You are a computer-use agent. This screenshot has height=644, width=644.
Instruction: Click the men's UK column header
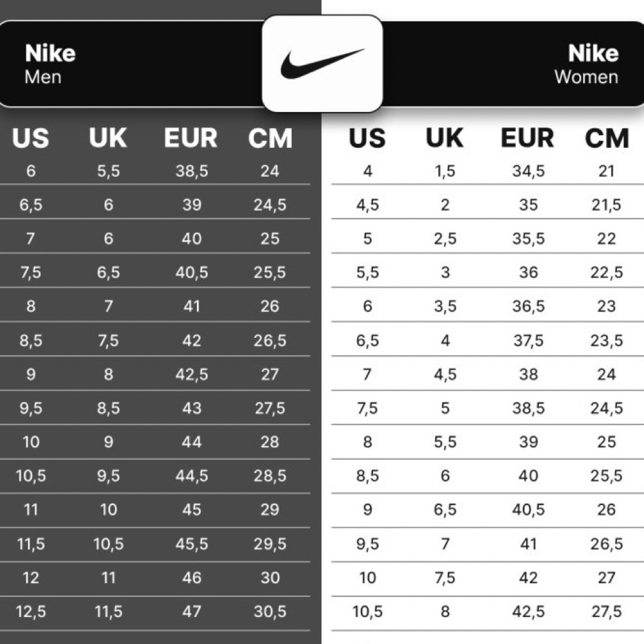click(x=108, y=138)
